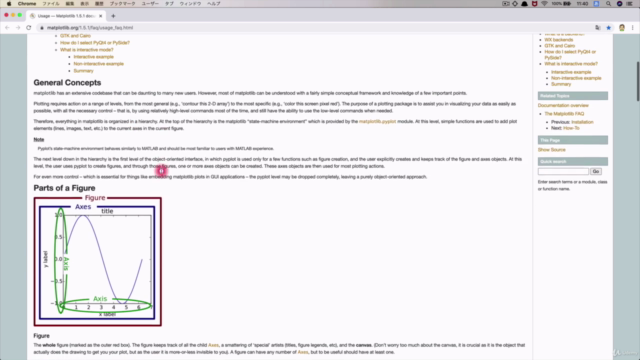Click the Show Source link
The height and width of the screenshot is (360, 640).
pos(551,150)
